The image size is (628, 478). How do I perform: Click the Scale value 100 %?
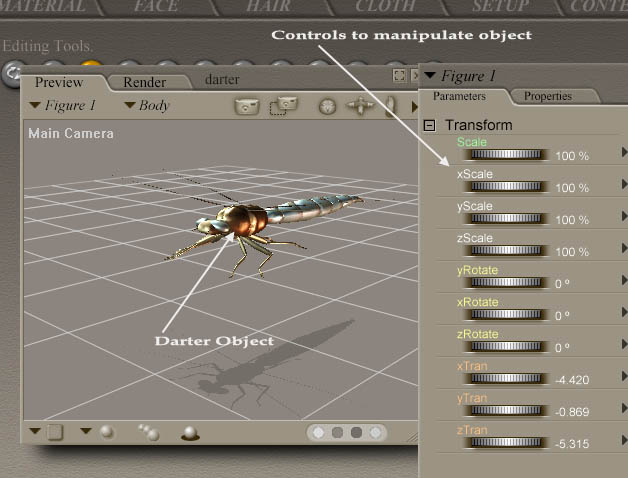(x=572, y=156)
